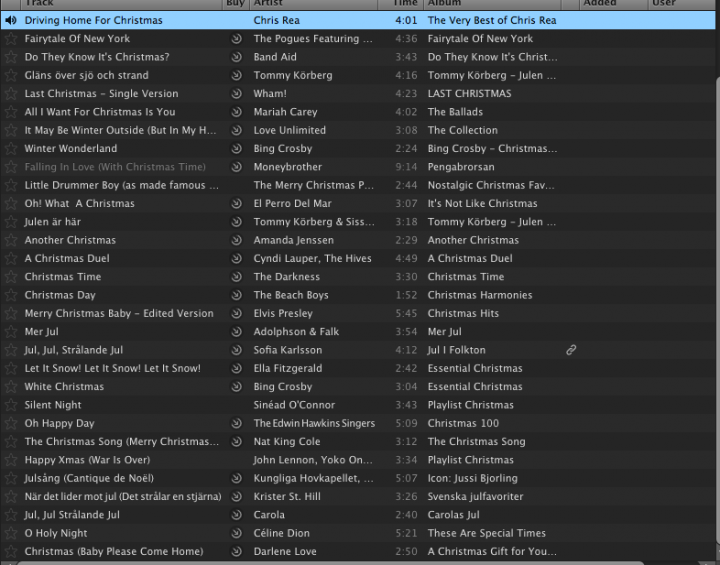
Task: Star the track Another Christmas
Action: 11,240
